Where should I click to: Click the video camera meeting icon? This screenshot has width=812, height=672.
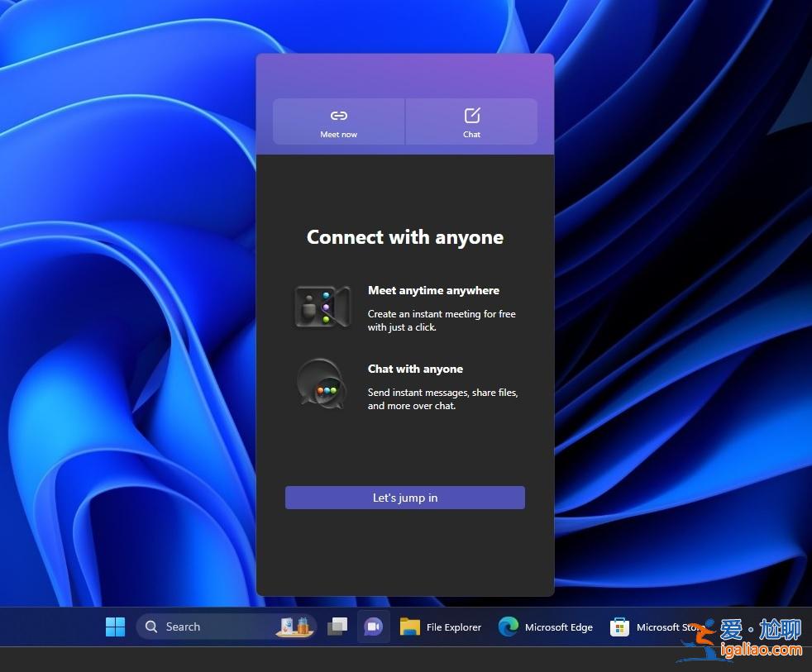(322, 307)
